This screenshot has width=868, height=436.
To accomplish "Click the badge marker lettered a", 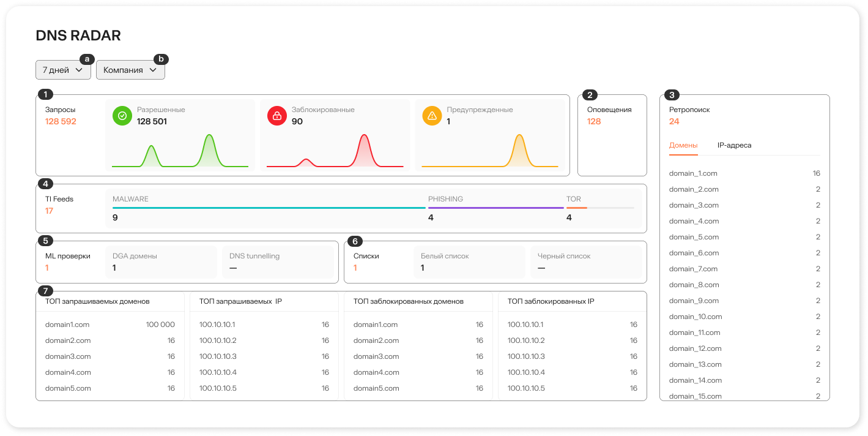I will point(87,59).
